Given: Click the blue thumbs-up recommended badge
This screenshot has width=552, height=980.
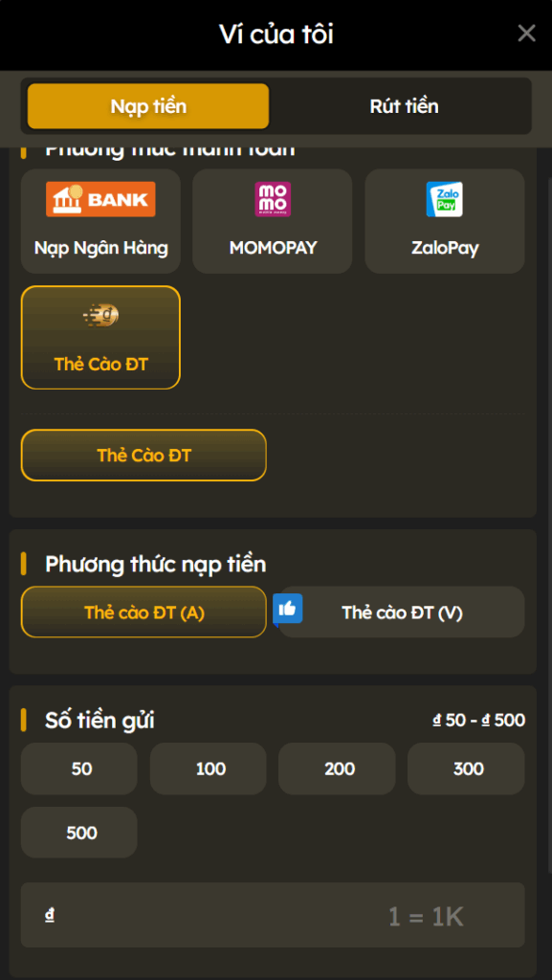Looking at the screenshot, I should [x=288, y=610].
